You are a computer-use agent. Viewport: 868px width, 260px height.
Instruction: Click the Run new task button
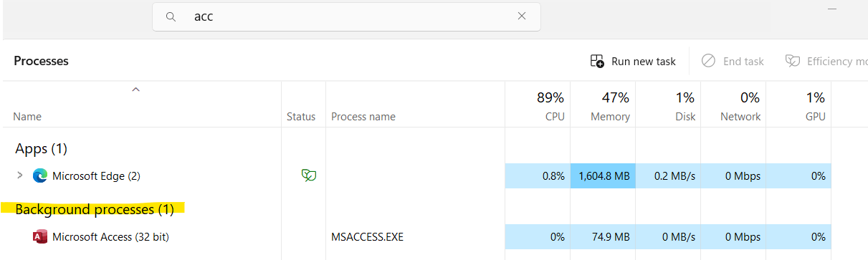[x=633, y=61]
